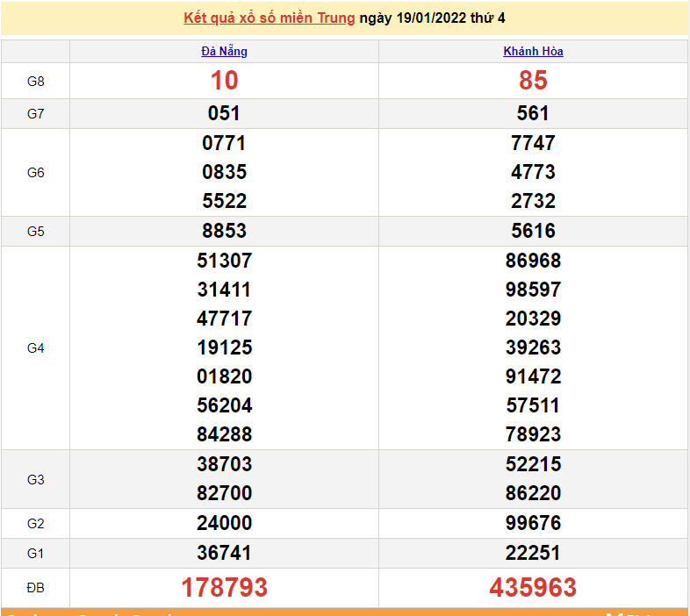Screen dimensions: 690x616
Task: Select G4 number 91472
Action: pyautogui.click(x=533, y=377)
